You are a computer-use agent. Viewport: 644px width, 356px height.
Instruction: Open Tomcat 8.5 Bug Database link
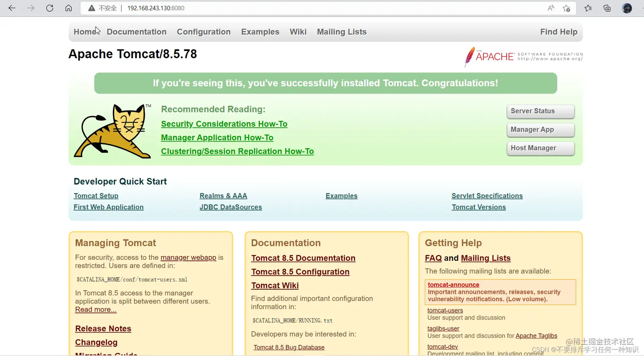click(x=289, y=347)
